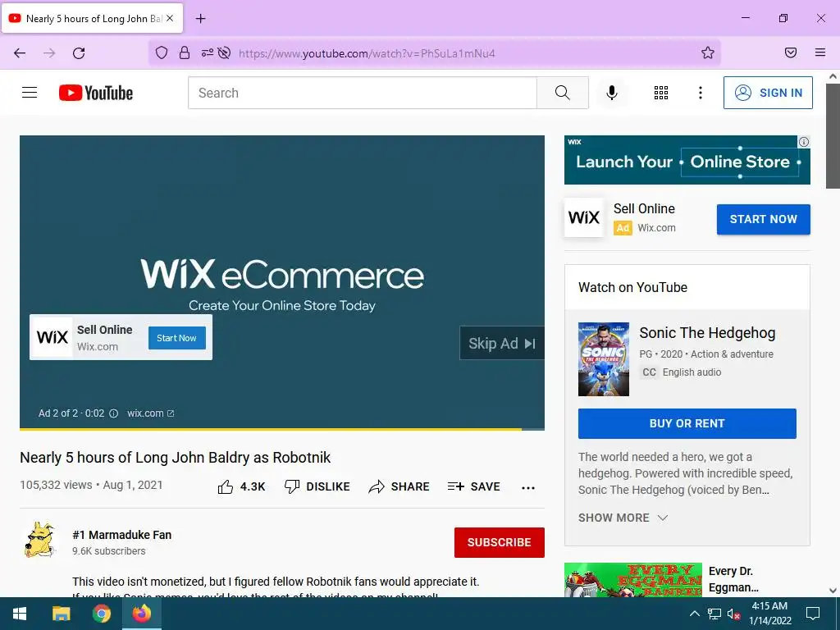Screen dimensions: 840x630
Task: Skip the Wix ad
Action: tap(502, 344)
